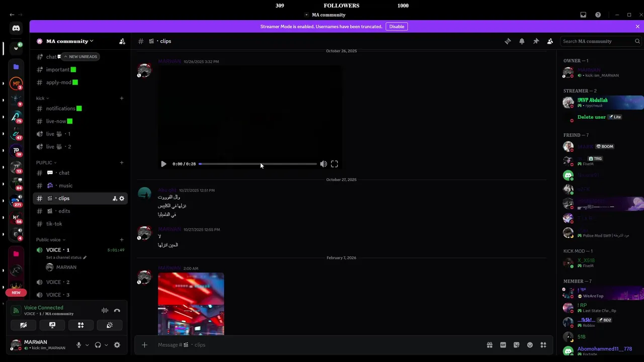Send a gift icon
This screenshot has height=362, width=644.
click(x=490, y=345)
